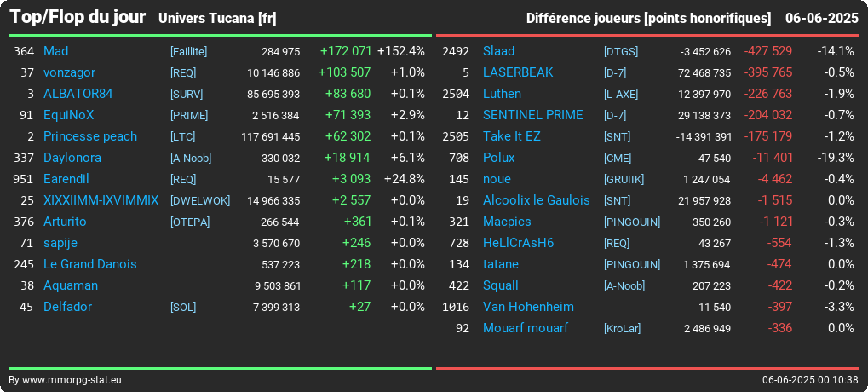Open player Mad's profile link
The width and height of the screenshot is (868, 392).
[x=56, y=51]
